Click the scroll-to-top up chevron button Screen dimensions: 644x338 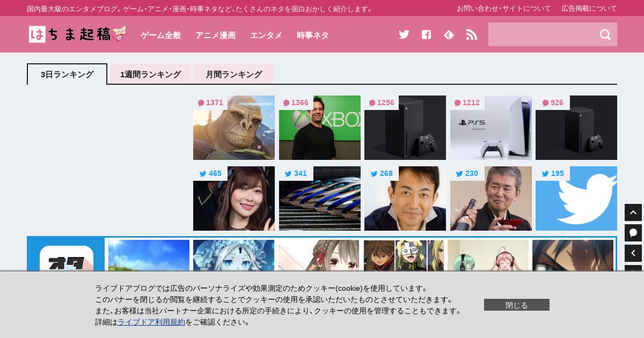tap(633, 212)
